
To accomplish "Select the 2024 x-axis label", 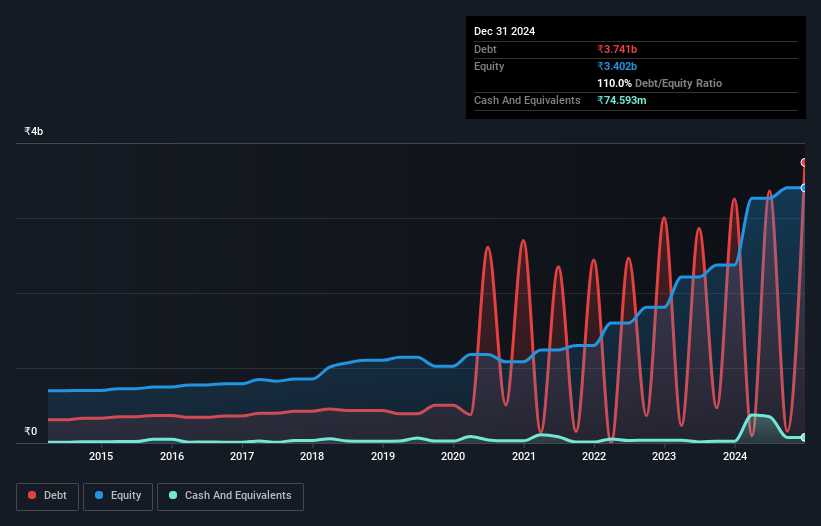I will pos(735,456).
